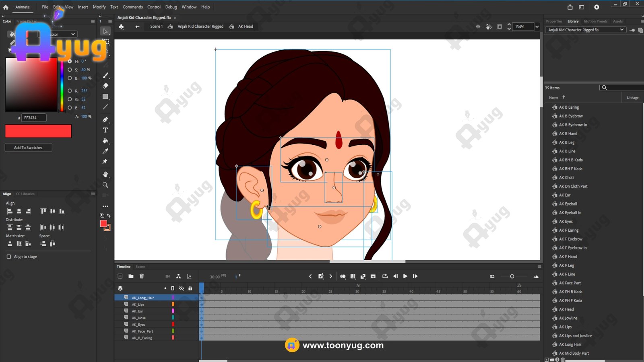Open the Timeline panel options menu
644x362 pixels.
[539, 267]
